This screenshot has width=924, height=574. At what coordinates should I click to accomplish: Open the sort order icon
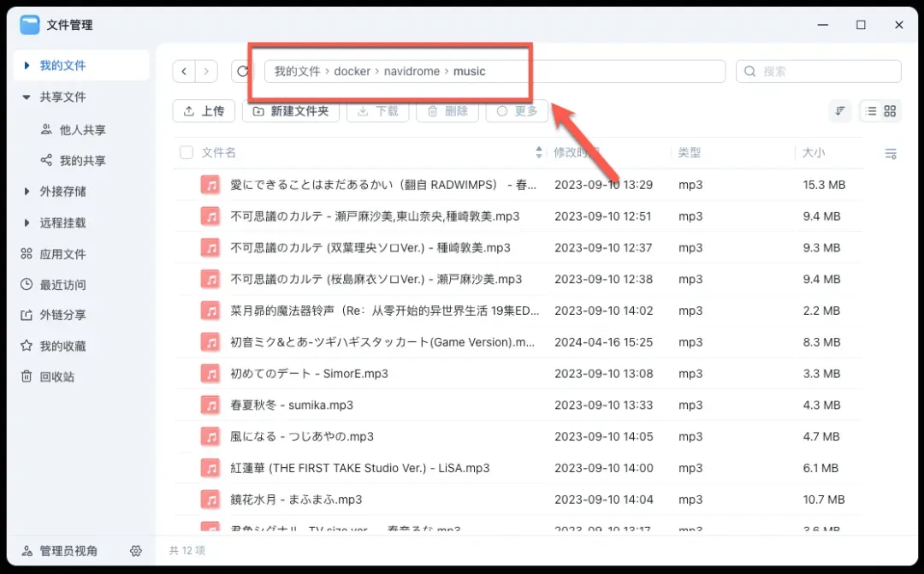coord(840,111)
